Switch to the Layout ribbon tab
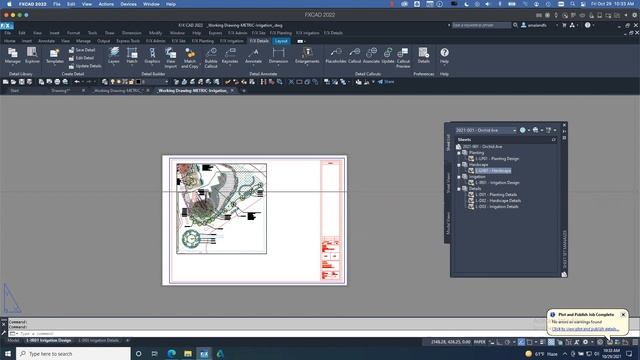 pos(281,41)
